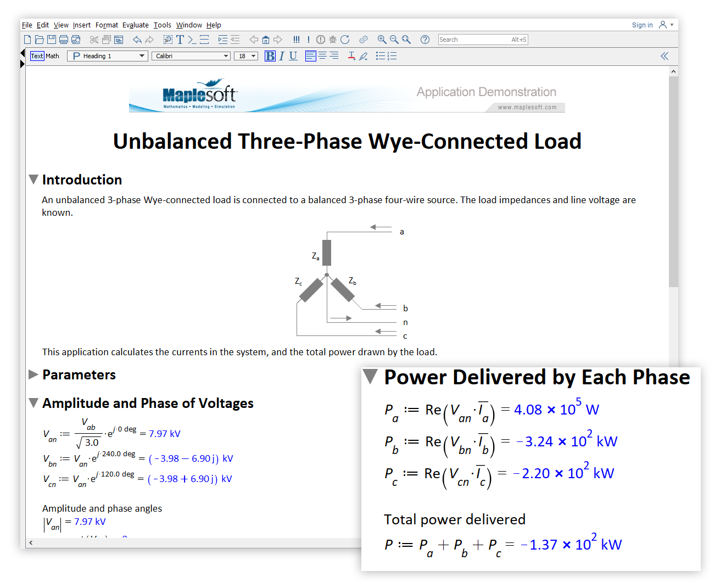Viewport: 715px width, 588px height.
Task: Click the Undo arrow icon
Action: click(137, 40)
